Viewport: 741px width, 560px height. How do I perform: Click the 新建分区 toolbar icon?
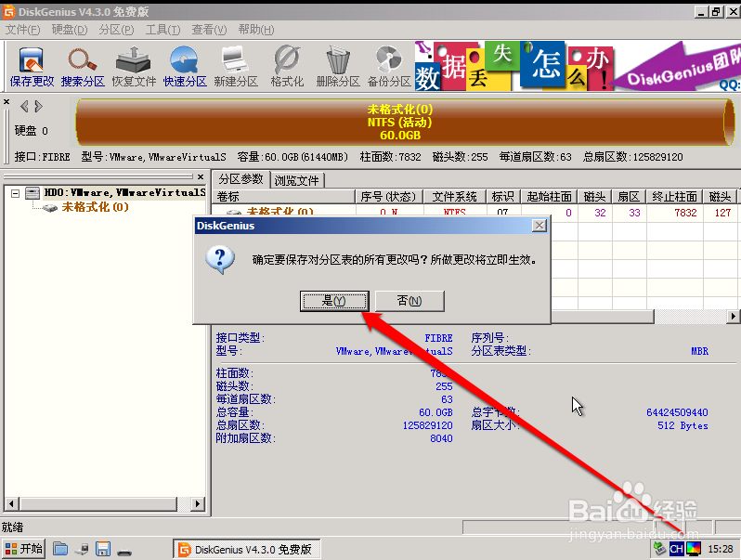tap(236, 67)
